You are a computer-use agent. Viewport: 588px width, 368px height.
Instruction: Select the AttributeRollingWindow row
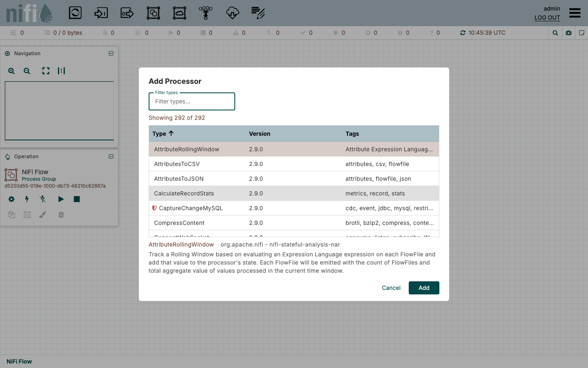click(294, 149)
